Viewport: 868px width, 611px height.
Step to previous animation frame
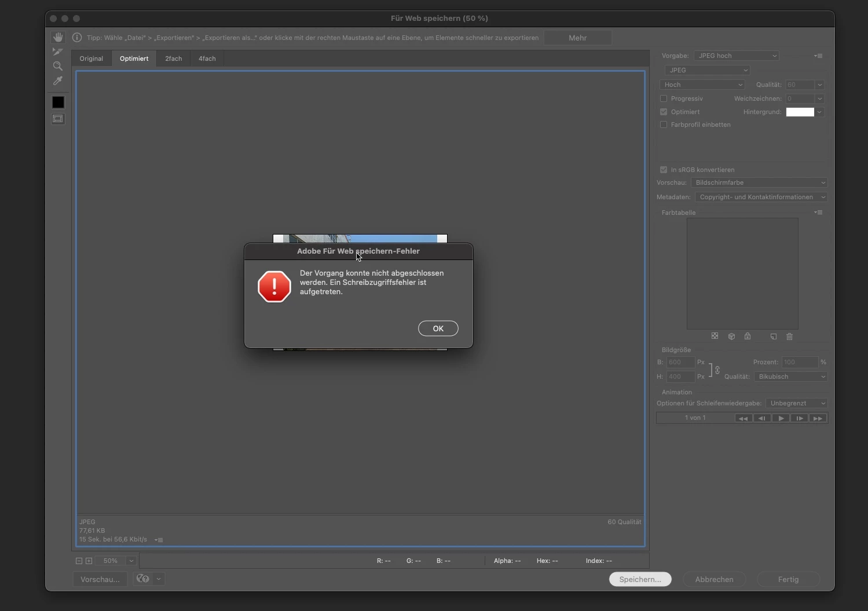[x=762, y=418]
